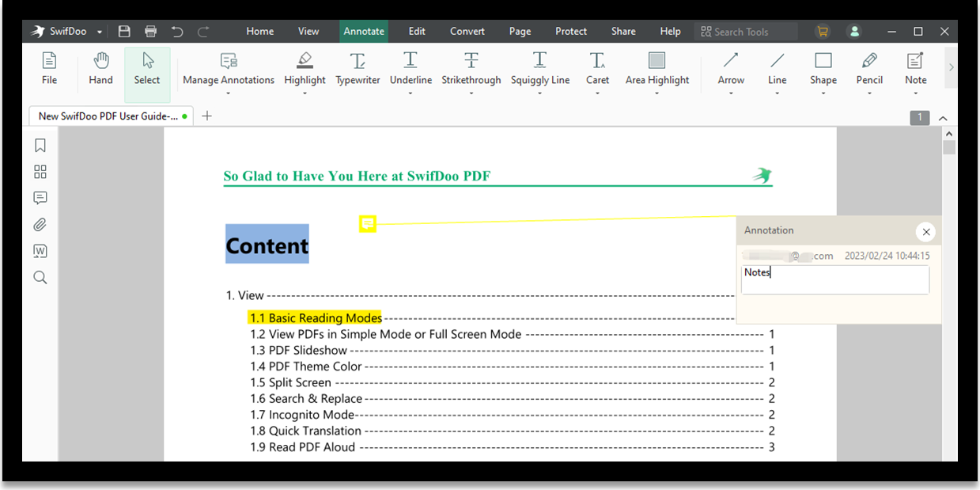This screenshot has height=490, width=980.
Task: Click the Save icon in title bar
Action: pyautogui.click(x=124, y=32)
